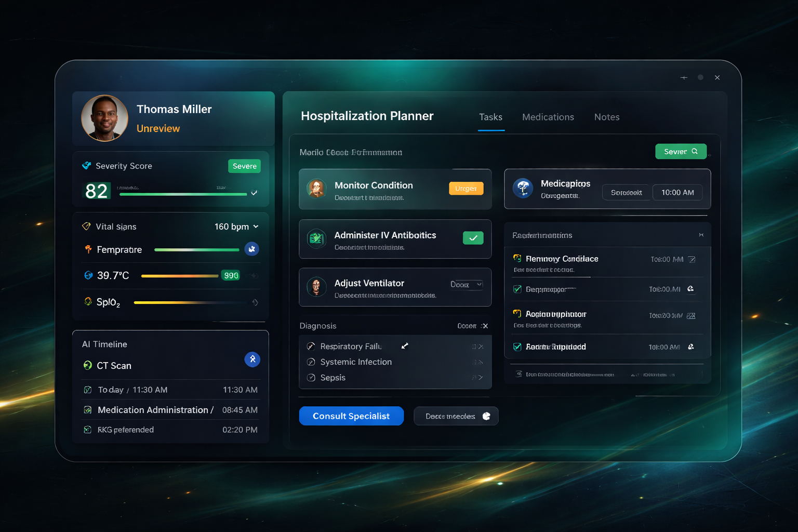The width and height of the screenshot is (798, 532).
Task: Click the Administer IV Antibiotics icon
Action: coord(316,238)
